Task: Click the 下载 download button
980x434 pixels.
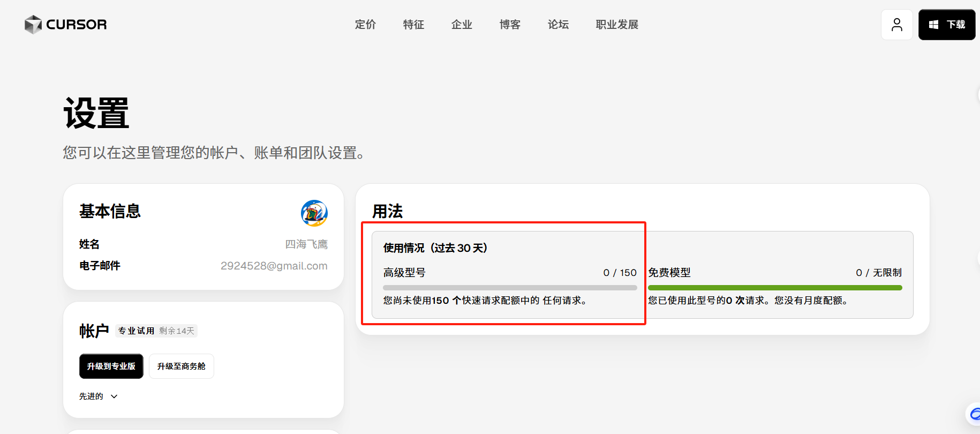Action: 947,25
